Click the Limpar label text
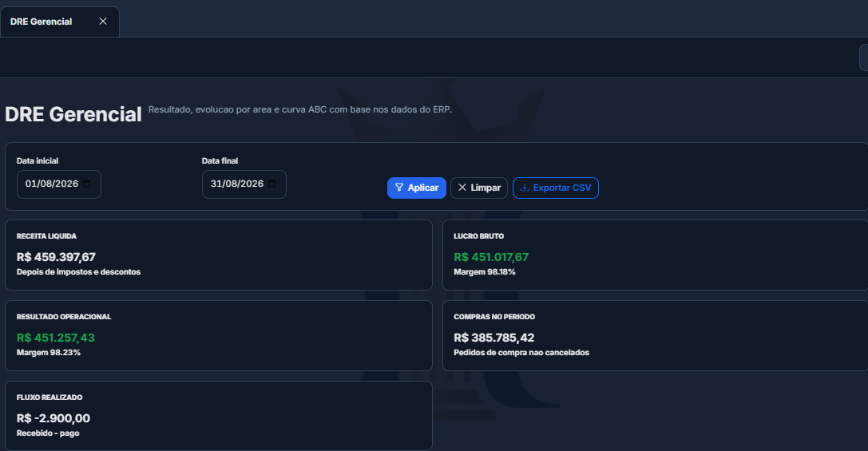Image resolution: width=868 pixels, height=451 pixels. 486,188
